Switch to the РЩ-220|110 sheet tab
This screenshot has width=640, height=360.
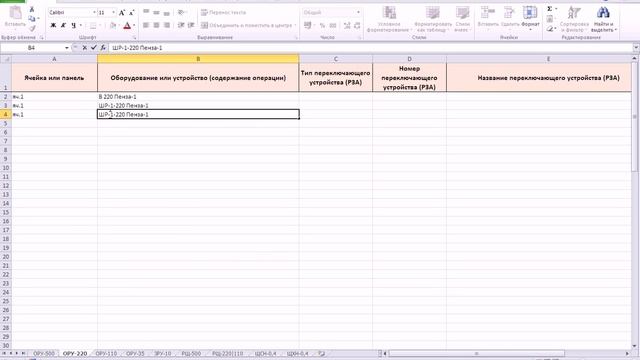[227, 353]
